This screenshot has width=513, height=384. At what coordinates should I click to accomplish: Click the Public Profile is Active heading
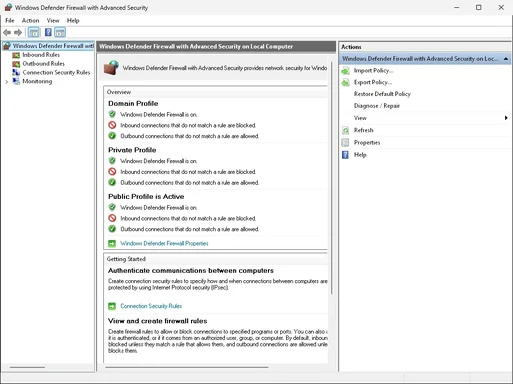pos(146,197)
